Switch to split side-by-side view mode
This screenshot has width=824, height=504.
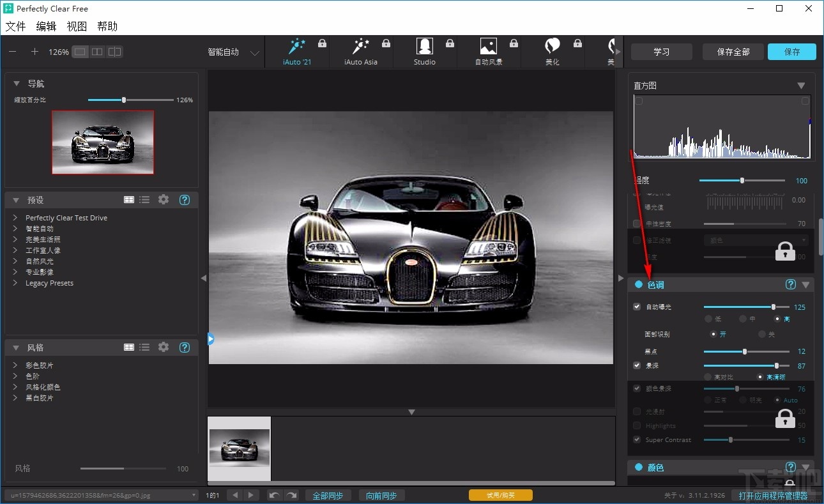[97, 52]
